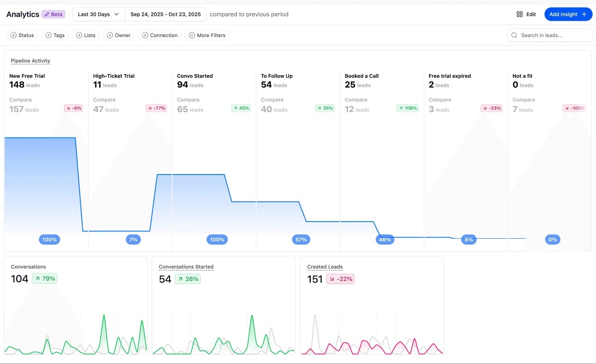Click the plus icon on the Tags filter
The width and height of the screenshot is (596, 364).
pos(48,35)
